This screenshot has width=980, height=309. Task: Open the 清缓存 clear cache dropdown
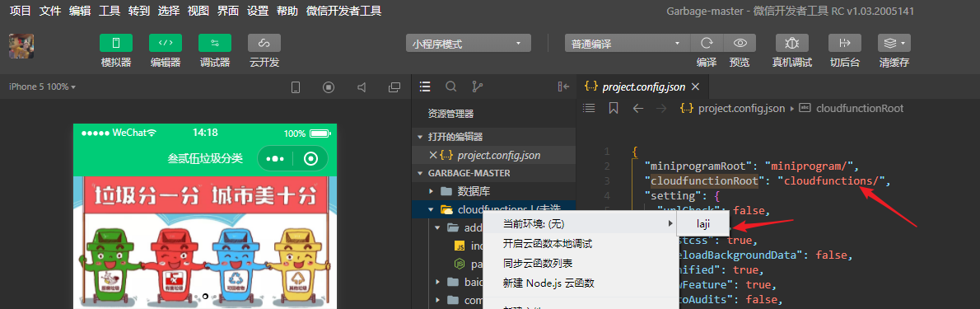[x=894, y=43]
